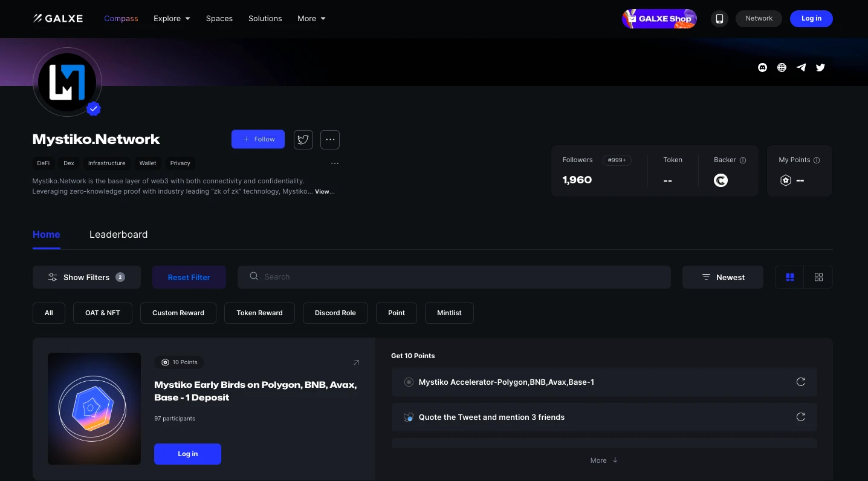868x481 pixels.
Task: Click the mobile app phone icon
Action: tap(719, 19)
